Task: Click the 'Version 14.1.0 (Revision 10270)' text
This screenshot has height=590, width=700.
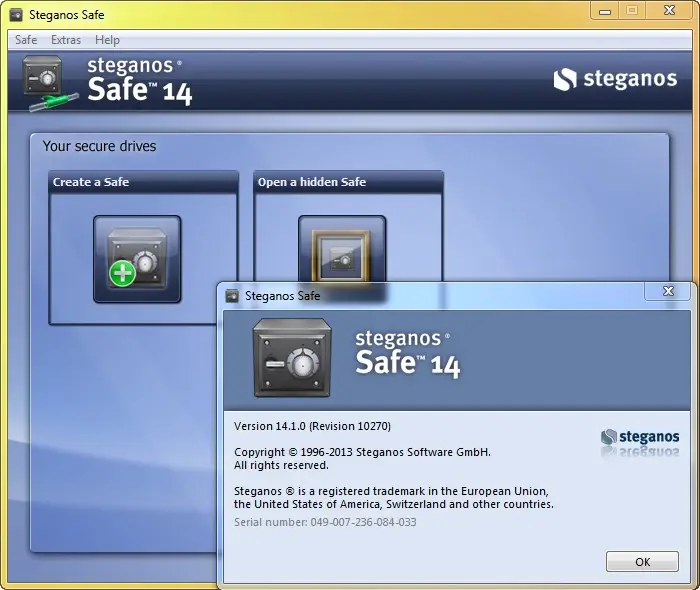Action: 312,426
